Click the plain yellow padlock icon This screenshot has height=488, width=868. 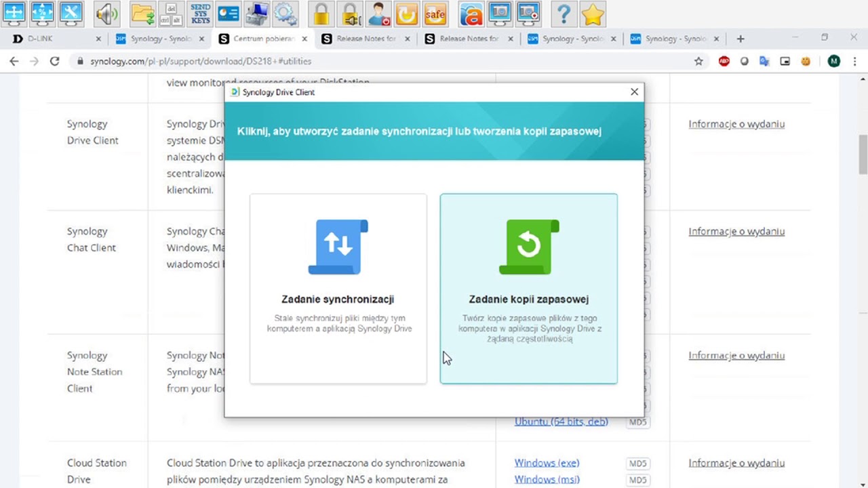321,13
